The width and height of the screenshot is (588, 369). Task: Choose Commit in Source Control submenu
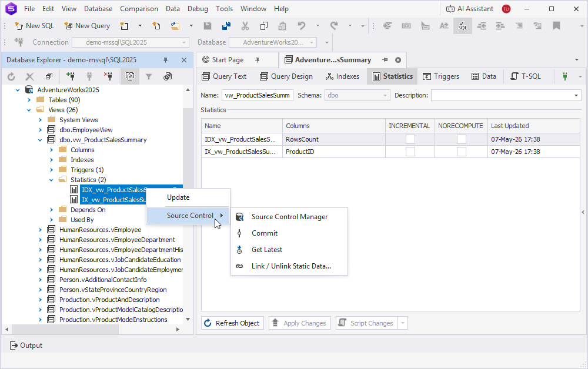pyautogui.click(x=289, y=233)
